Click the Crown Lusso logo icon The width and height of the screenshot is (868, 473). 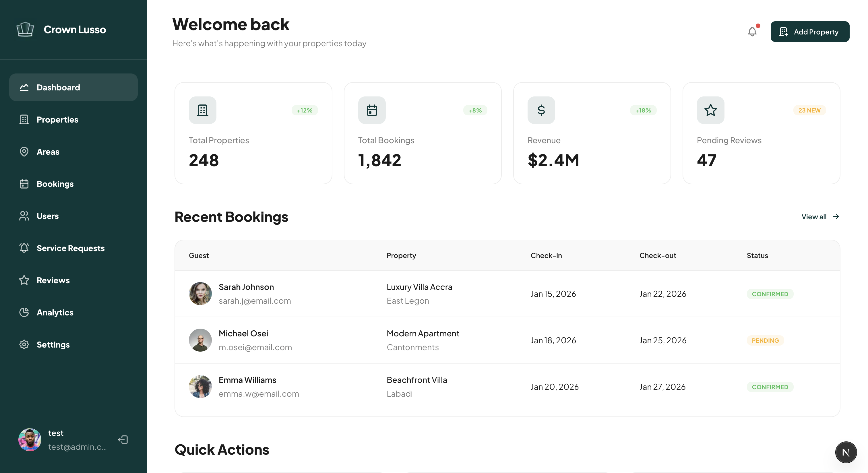coord(25,29)
